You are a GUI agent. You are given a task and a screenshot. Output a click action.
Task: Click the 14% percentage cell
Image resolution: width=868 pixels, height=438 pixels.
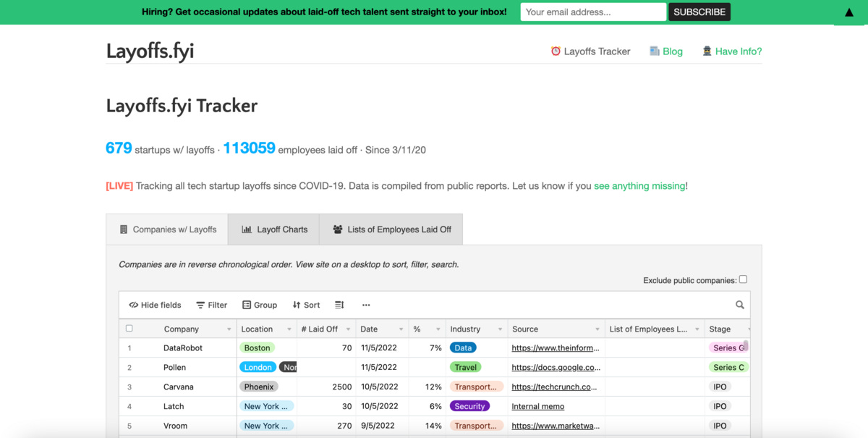point(427,426)
